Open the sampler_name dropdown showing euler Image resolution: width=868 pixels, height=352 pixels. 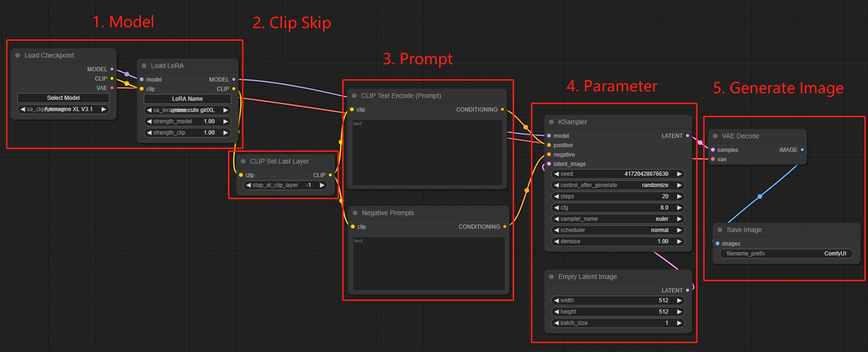[x=618, y=219]
